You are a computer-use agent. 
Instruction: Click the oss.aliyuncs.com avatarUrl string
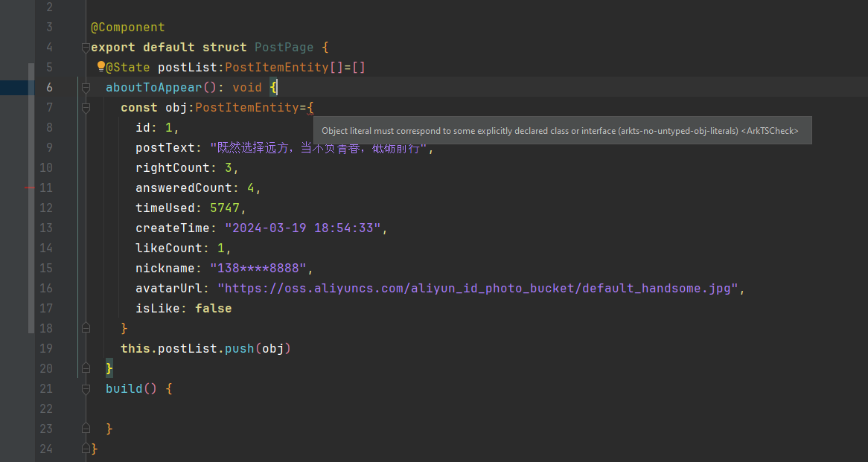click(476, 288)
